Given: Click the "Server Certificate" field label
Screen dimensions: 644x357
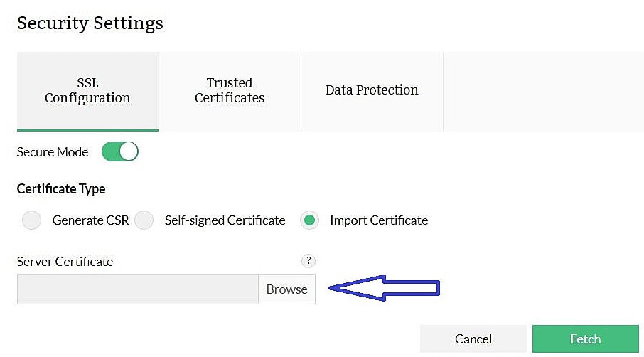Looking at the screenshot, I should tap(65, 262).
